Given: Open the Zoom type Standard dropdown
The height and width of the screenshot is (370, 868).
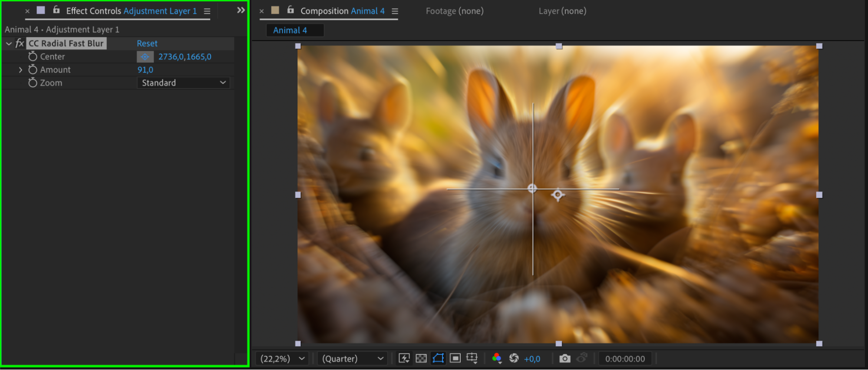Looking at the screenshot, I should (183, 83).
